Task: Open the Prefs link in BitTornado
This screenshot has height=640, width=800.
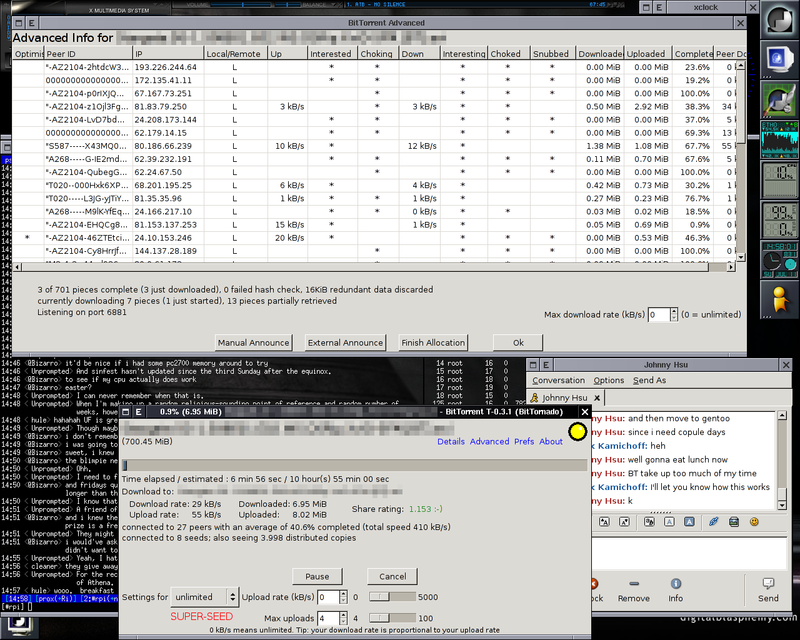Action: 524,441
